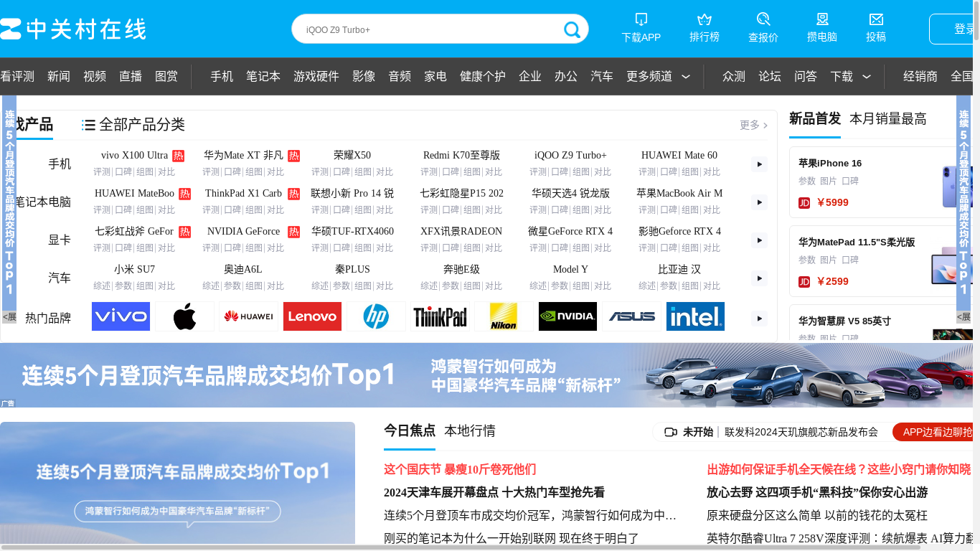This screenshot has width=980, height=551.
Task: Click JD icon beside ¥2599
Action: [804, 282]
